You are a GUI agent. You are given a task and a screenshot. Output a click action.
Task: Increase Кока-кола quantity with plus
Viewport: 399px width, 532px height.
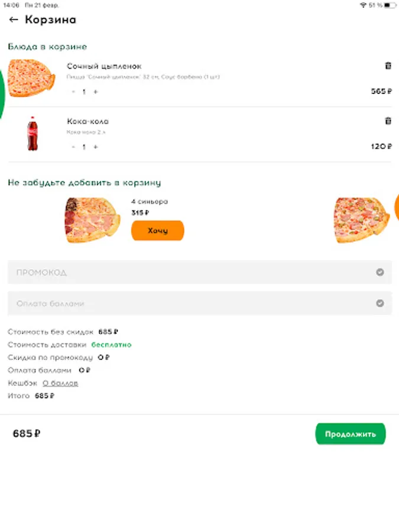96,147
